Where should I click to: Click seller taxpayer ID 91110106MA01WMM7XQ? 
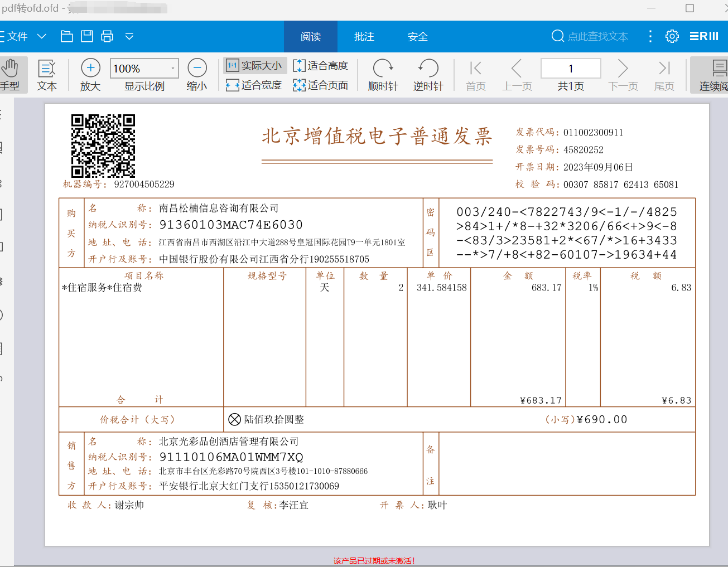231,457
